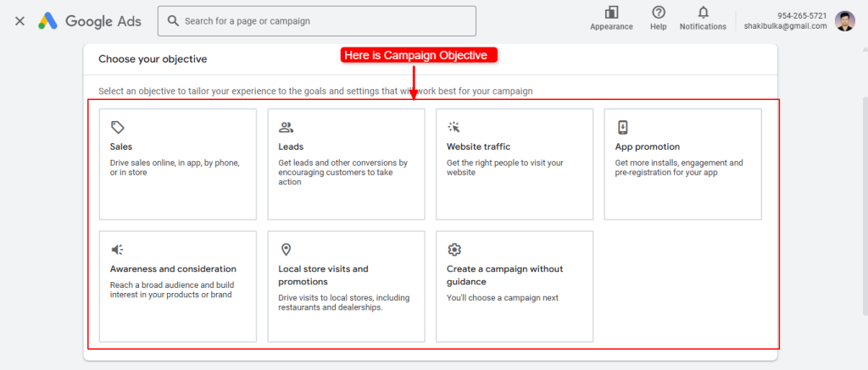Click the App promotion phone icon

(622, 128)
